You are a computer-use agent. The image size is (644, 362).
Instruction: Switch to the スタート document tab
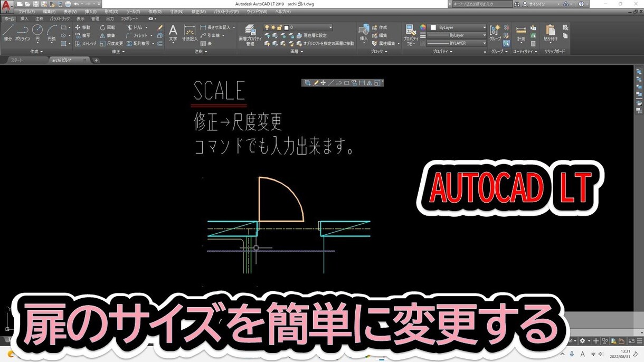click(x=16, y=60)
